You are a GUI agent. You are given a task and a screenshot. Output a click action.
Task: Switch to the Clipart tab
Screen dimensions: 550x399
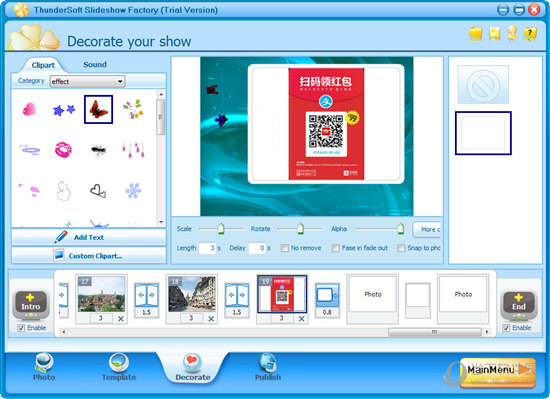pos(43,65)
